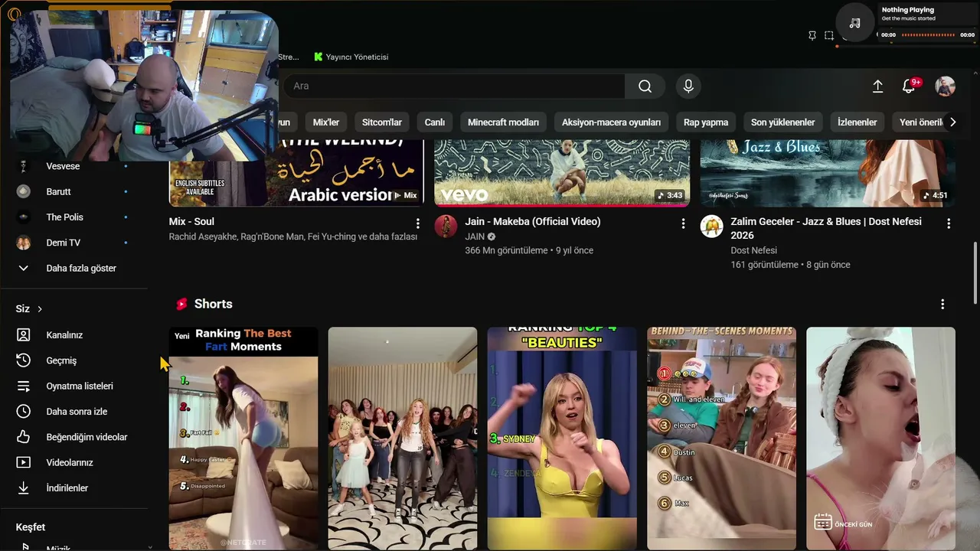Open The Polis channel avatar
The width and height of the screenshot is (980, 551).
tap(24, 217)
